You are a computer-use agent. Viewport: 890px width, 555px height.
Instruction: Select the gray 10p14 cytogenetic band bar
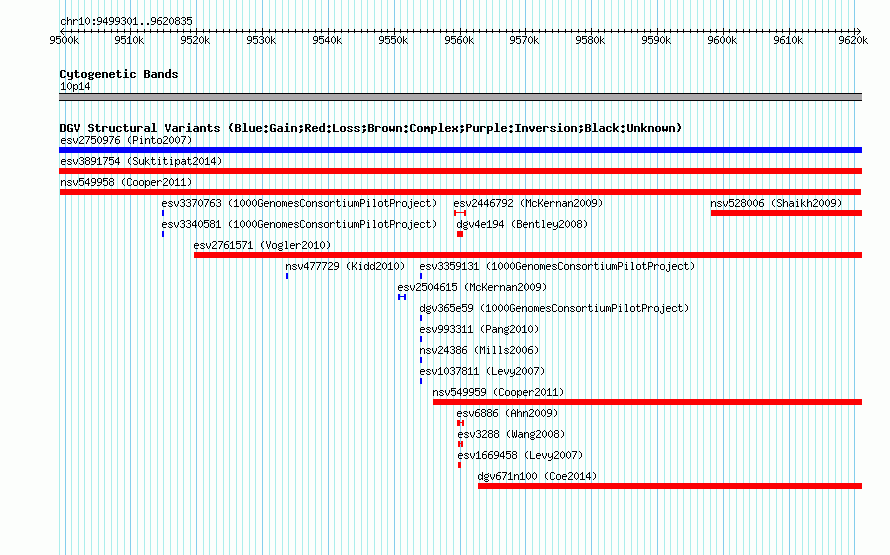pyautogui.click(x=460, y=97)
